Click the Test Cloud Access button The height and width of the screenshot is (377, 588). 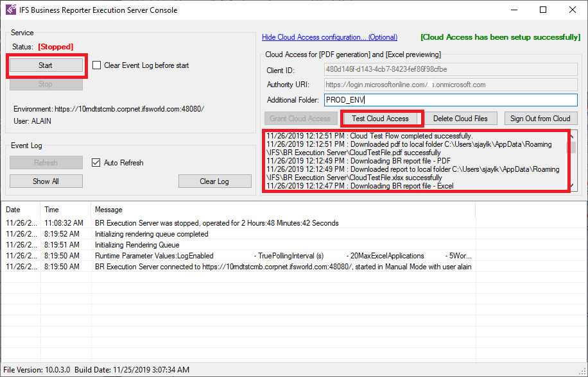pyautogui.click(x=380, y=119)
